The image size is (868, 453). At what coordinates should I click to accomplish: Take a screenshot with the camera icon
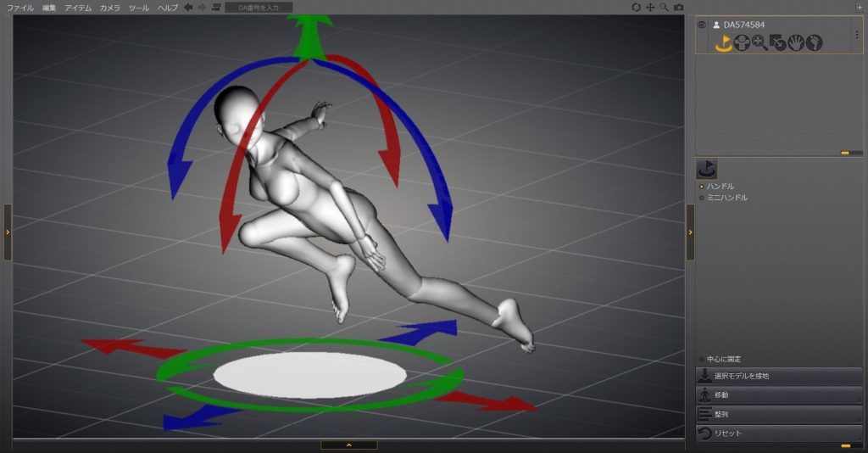(x=678, y=7)
